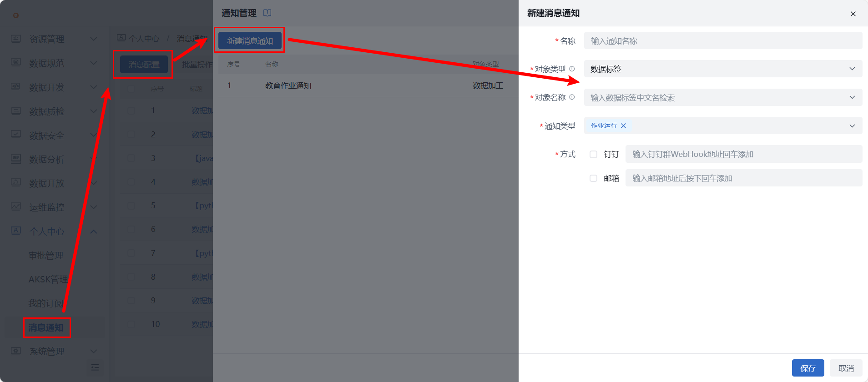Expand the 数据开发 menu chevron
The image size is (868, 382).
click(x=94, y=87)
